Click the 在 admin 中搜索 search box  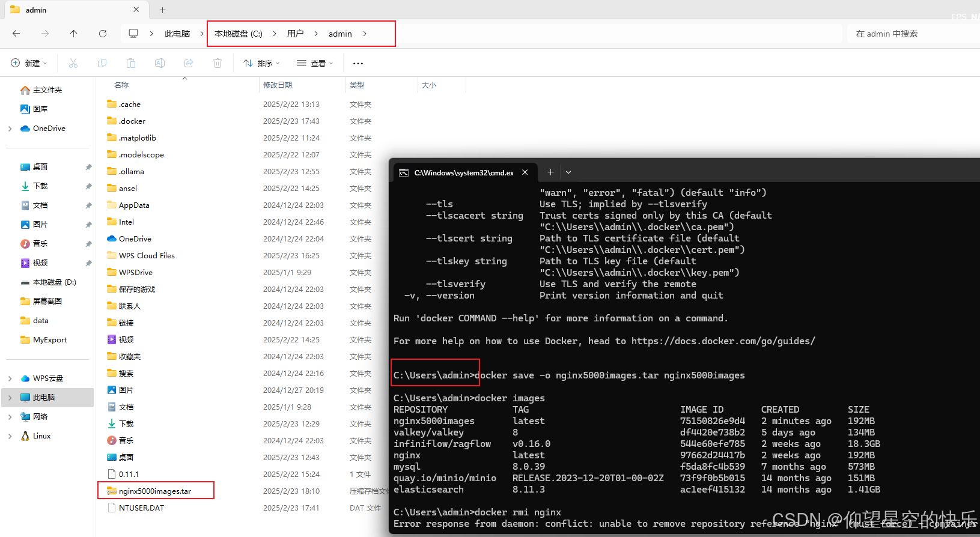pos(913,34)
